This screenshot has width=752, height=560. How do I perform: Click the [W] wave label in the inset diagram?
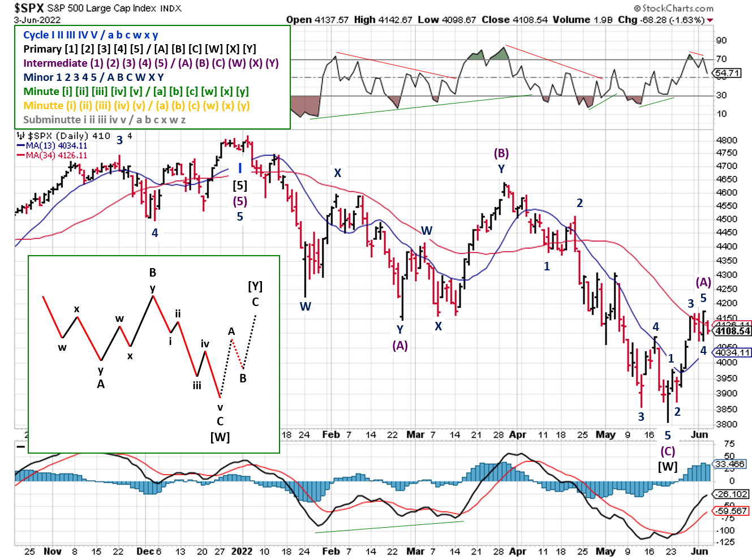click(221, 436)
